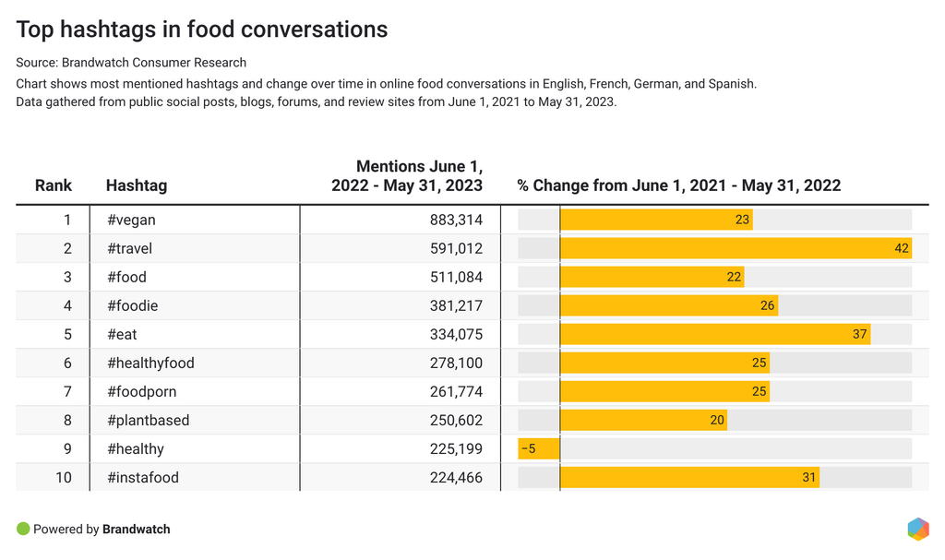Select the #foodporn hashtag cell
This screenshot has width=945, height=560.
[142, 392]
